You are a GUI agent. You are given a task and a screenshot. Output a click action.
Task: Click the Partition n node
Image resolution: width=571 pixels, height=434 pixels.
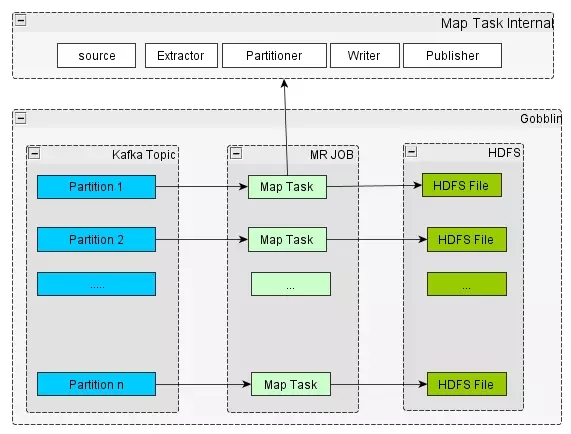[x=97, y=384]
